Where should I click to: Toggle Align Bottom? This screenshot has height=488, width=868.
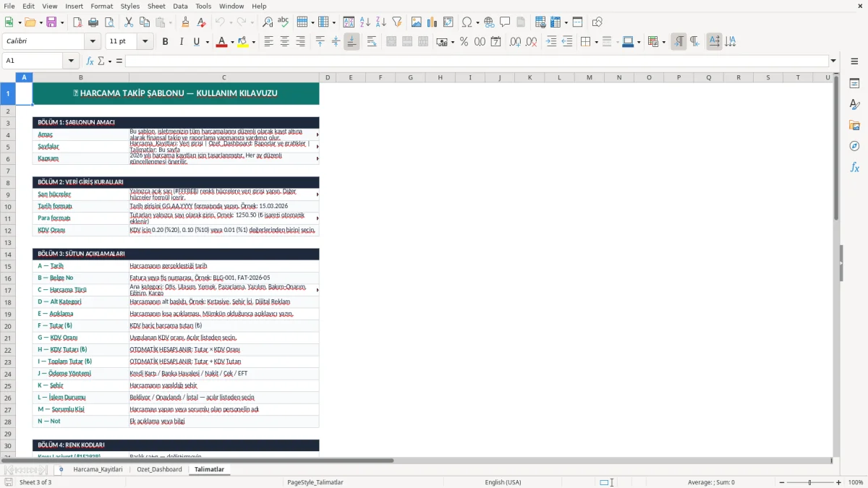352,42
